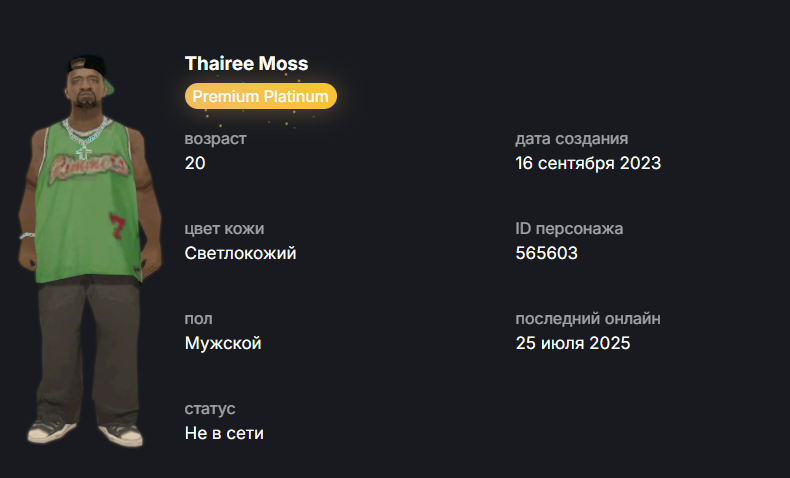This screenshot has height=478, width=790.
Task: Select the age value 20
Action: pos(195,163)
